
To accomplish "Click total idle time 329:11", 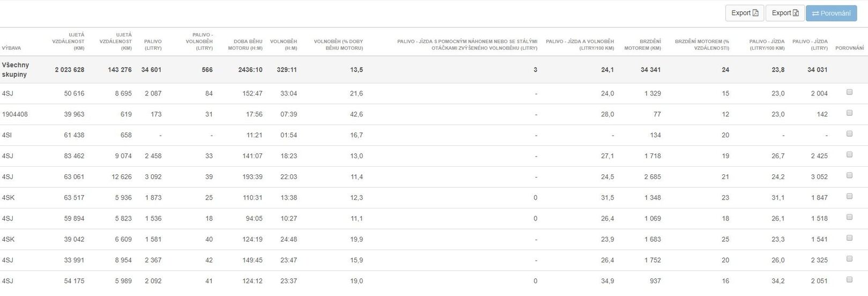I will pos(287,70).
